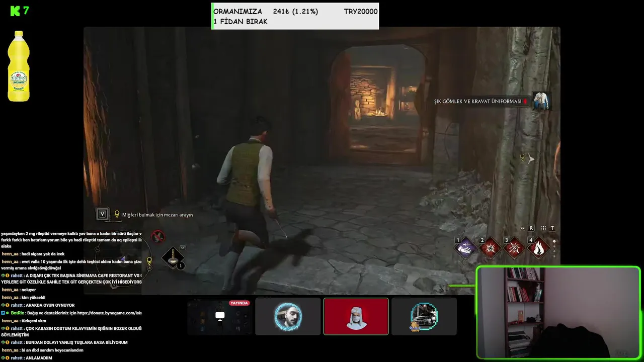Click the green Kick logo
Viewport: 644px width, 362px height.
15,11
